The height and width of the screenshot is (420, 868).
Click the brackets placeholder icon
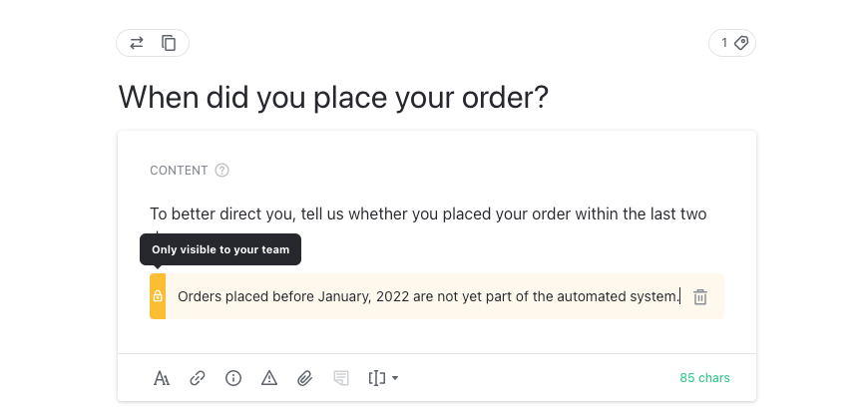377,378
